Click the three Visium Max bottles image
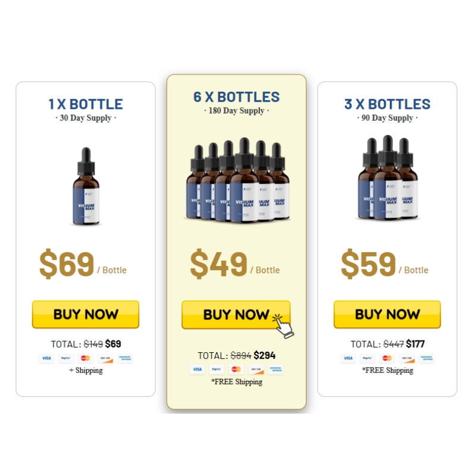The image size is (476, 476). coord(388,178)
